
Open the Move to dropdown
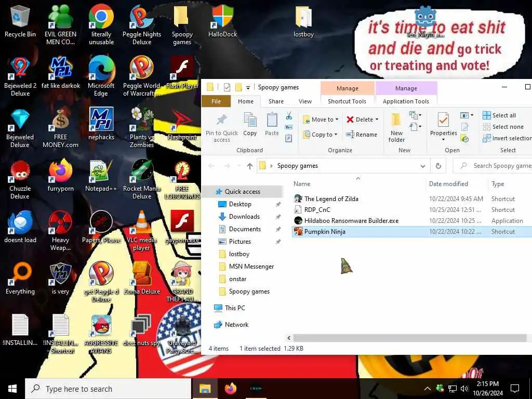click(x=321, y=119)
